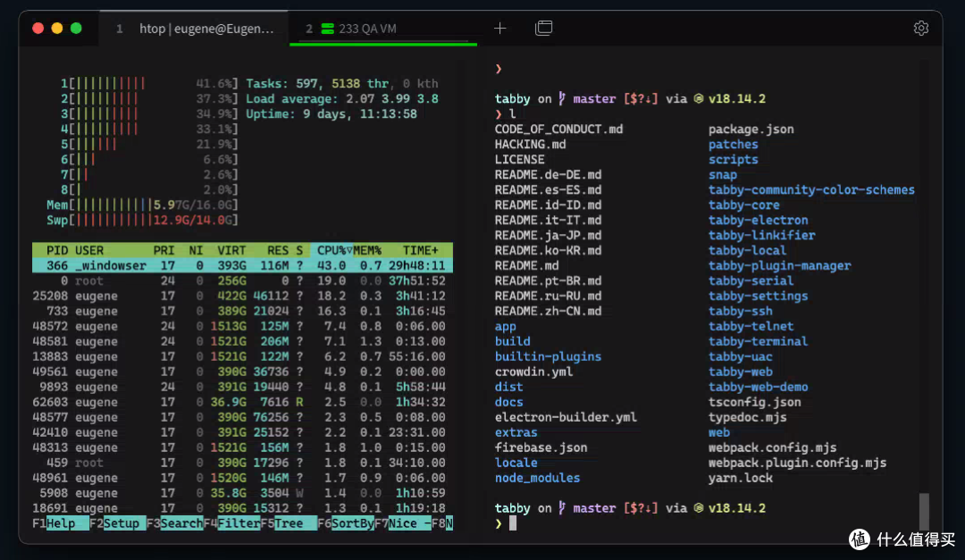Open F2 Setup in htop
The width and height of the screenshot is (965, 560).
click(118, 523)
